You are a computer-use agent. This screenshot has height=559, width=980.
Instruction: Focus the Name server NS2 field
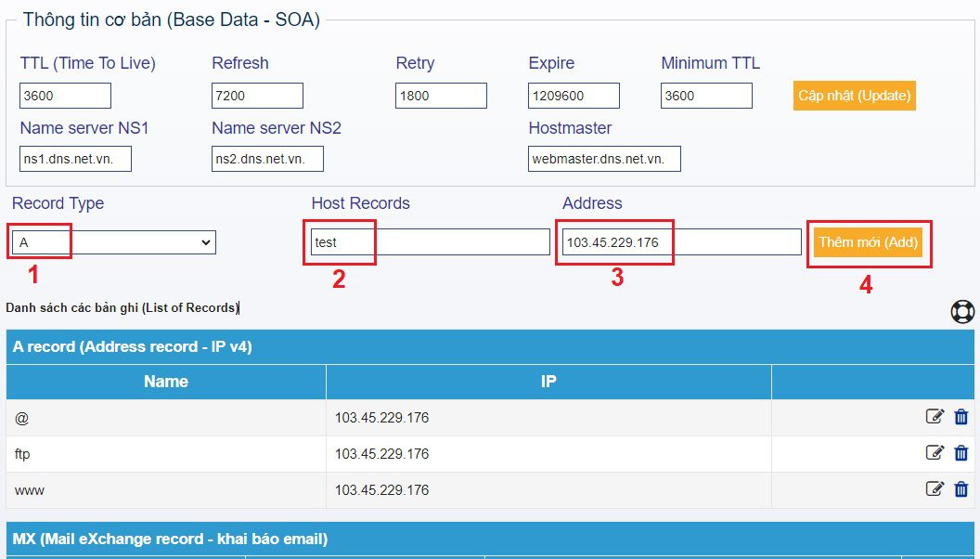pyautogui.click(x=267, y=159)
